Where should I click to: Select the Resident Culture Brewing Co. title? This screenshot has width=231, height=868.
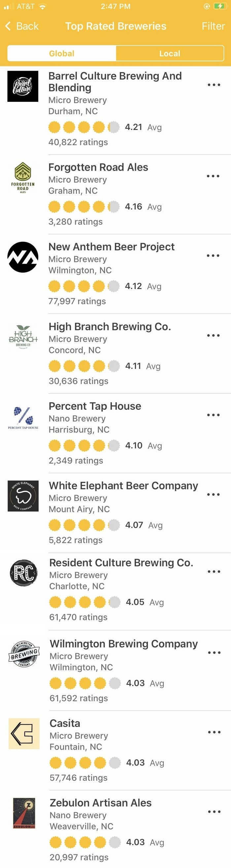pos(121,562)
